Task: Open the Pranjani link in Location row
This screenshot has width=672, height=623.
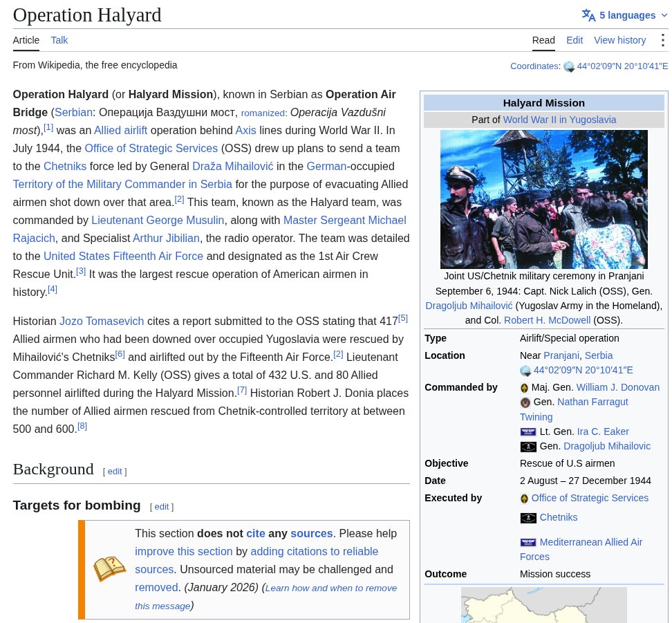Action: [561, 355]
